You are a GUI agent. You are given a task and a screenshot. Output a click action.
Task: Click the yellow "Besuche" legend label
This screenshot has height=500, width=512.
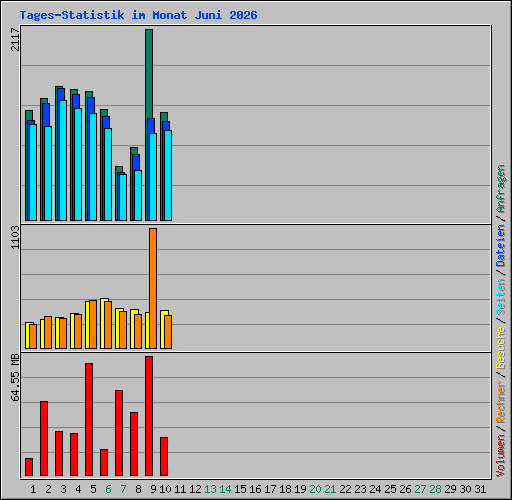(x=501, y=348)
